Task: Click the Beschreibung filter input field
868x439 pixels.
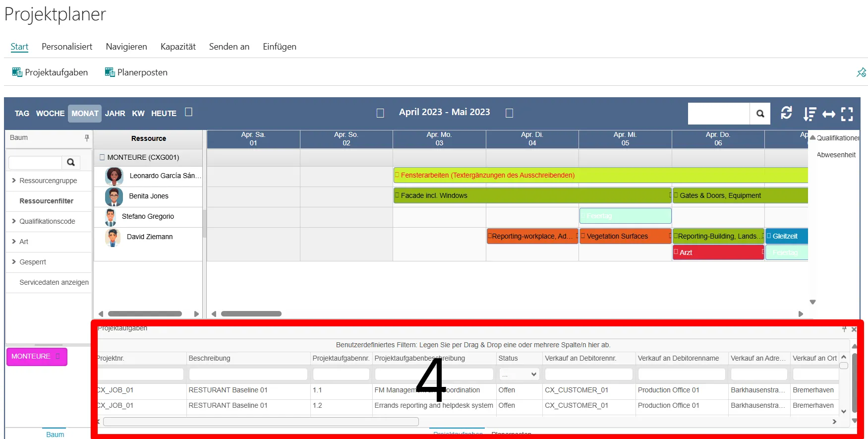Action: (248, 374)
